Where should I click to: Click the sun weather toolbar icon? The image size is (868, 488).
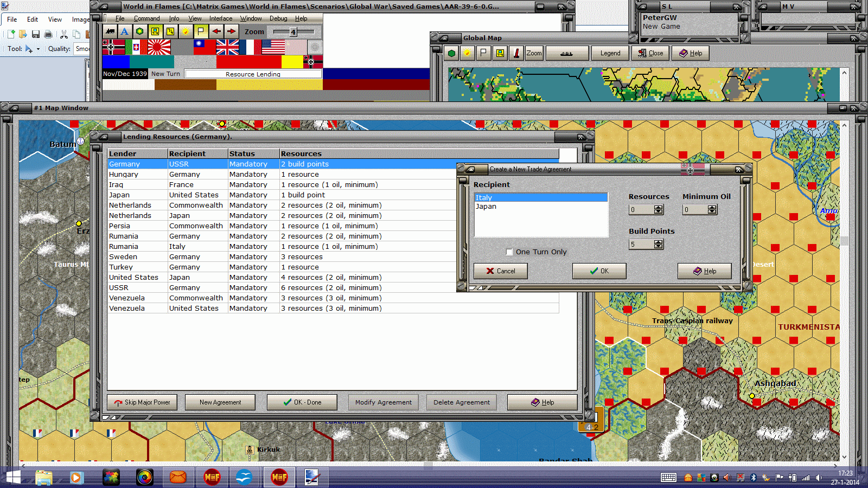186,31
